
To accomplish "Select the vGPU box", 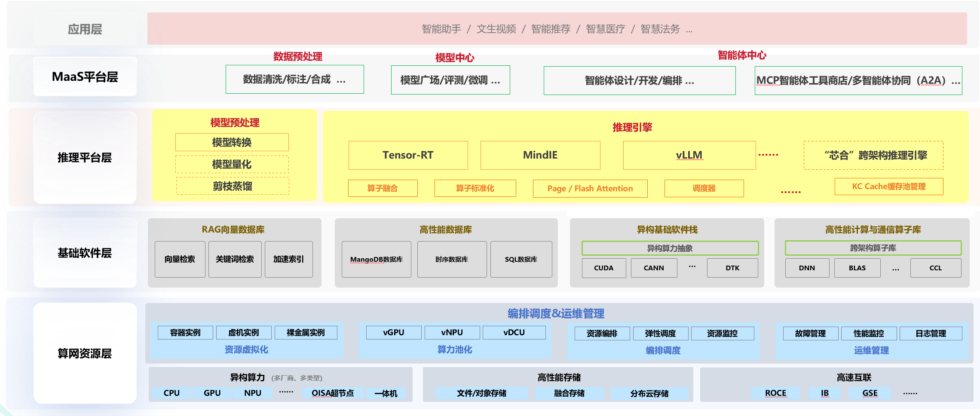I will pyautogui.click(x=393, y=332).
